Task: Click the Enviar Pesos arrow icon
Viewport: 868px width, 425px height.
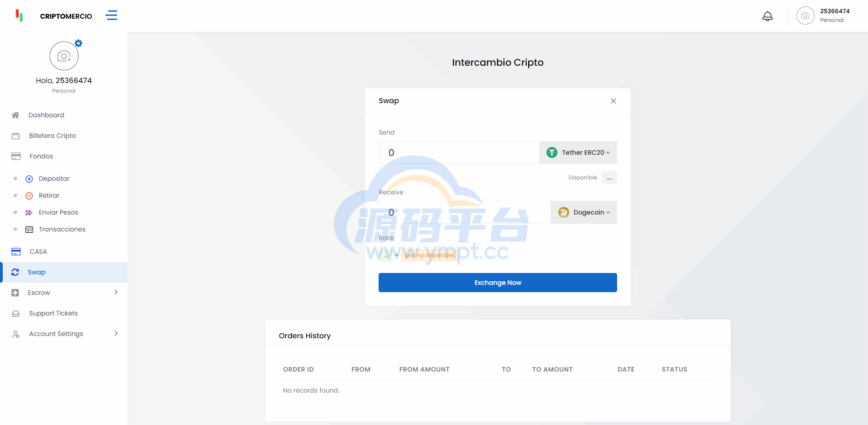Action: (29, 213)
